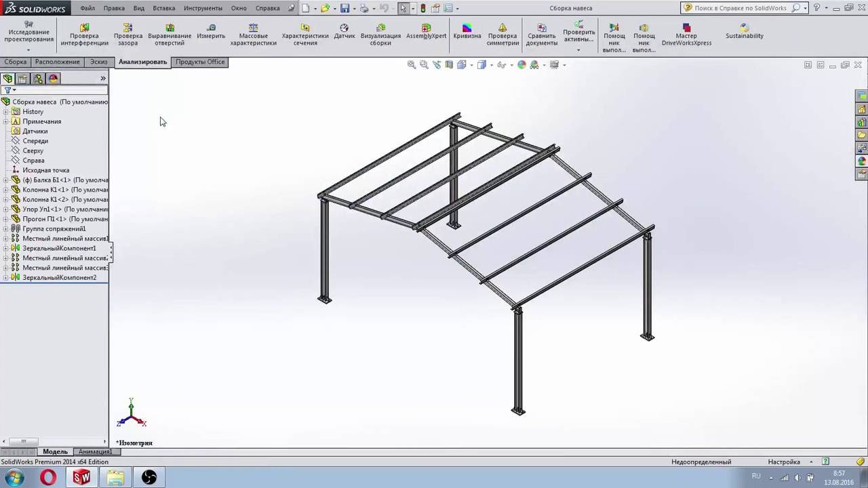Expand the Группа сопряжений1 node
Viewport: 868px width, 488px height.
(5, 229)
